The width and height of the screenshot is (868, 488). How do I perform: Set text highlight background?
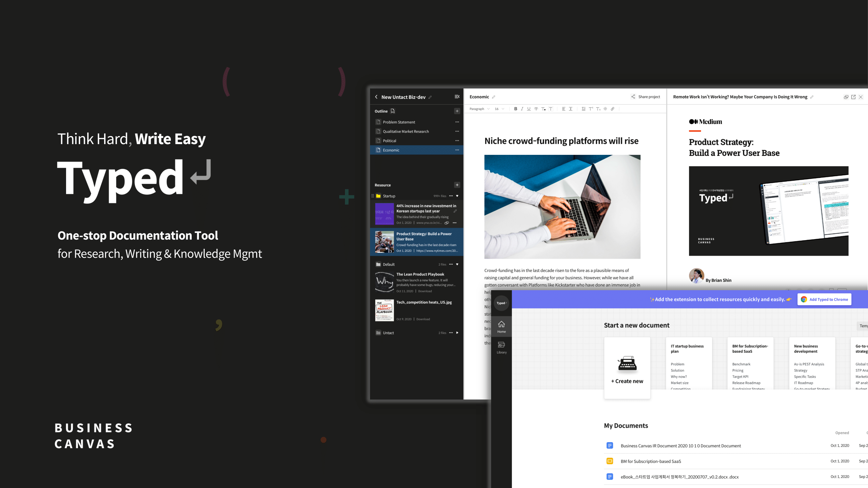coord(551,109)
